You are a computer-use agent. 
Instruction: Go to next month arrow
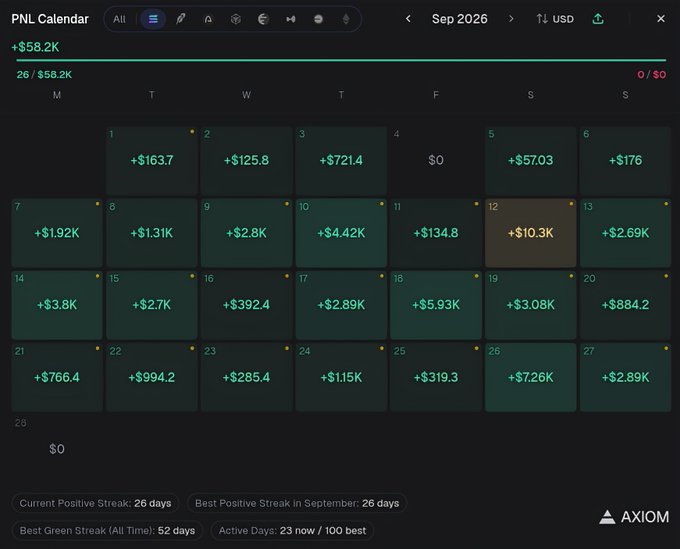(x=511, y=19)
